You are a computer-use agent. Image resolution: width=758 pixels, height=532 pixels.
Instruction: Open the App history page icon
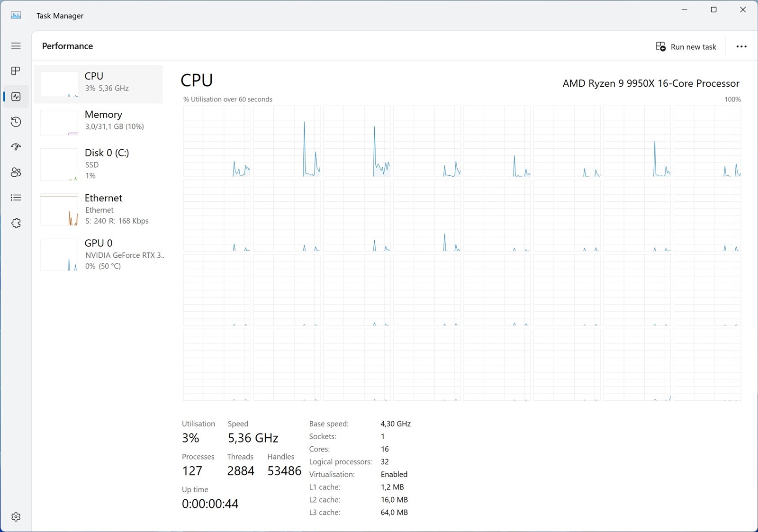tap(16, 122)
